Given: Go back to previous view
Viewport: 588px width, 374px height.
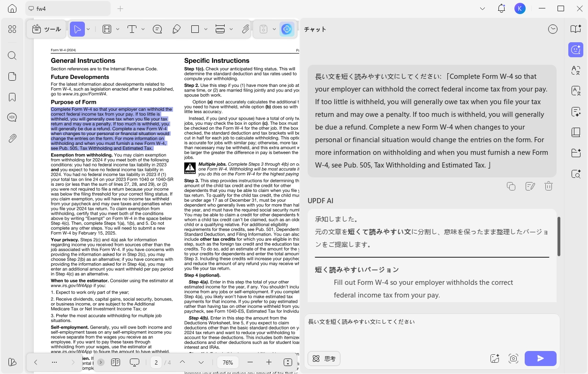Looking at the screenshot, I should point(35,362).
